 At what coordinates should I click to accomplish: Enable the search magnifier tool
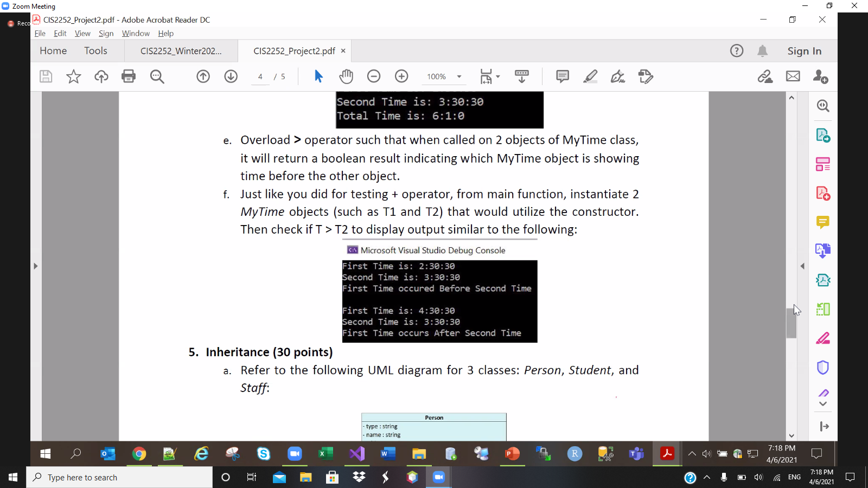(x=157, y=76)
